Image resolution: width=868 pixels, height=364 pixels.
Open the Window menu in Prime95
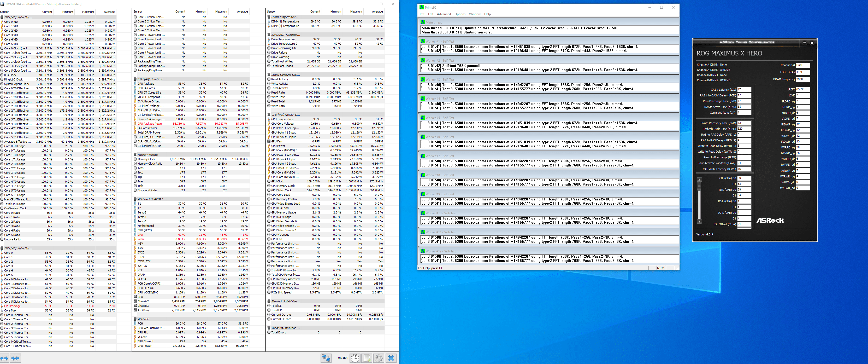point(474,14)
